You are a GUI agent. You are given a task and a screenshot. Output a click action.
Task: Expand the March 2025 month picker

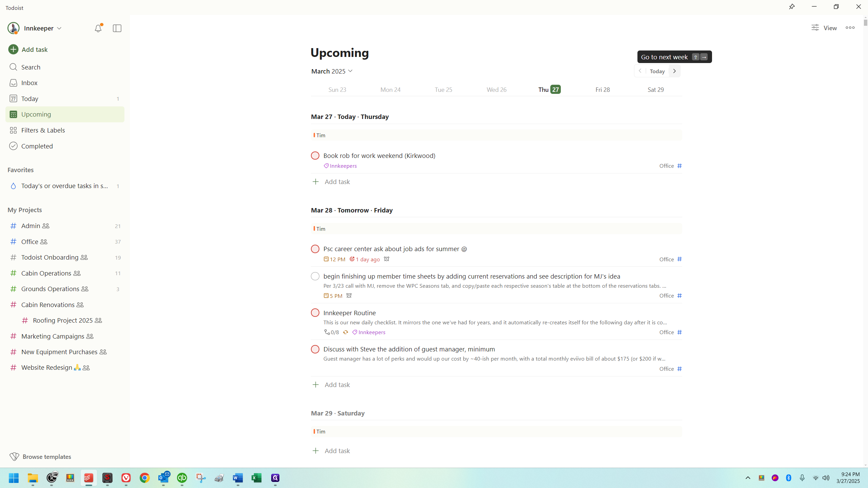(332, 71)
